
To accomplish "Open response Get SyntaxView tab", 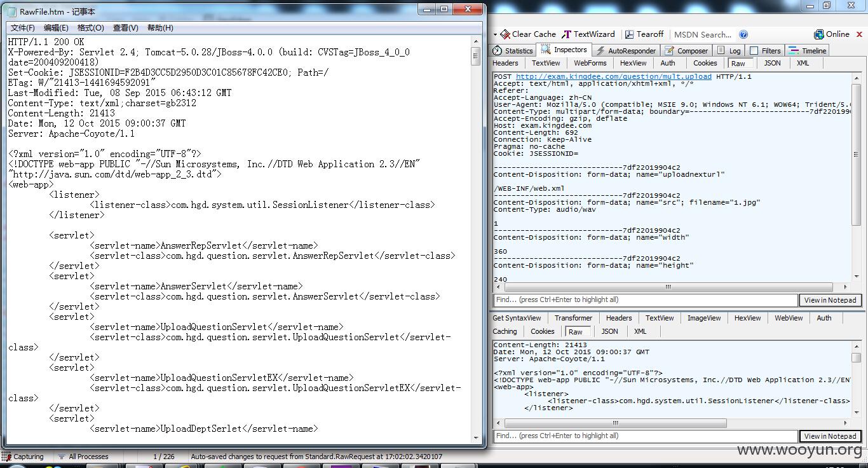I will point(517,318).
